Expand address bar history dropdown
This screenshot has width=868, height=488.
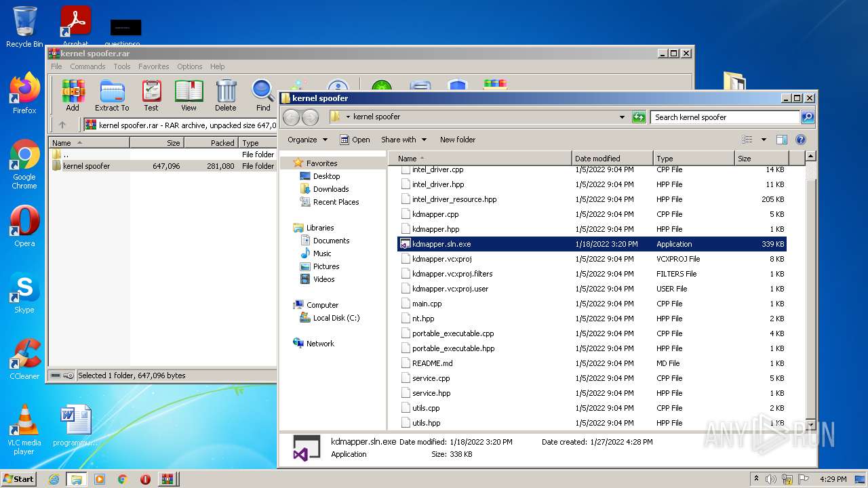pos(622,117)
